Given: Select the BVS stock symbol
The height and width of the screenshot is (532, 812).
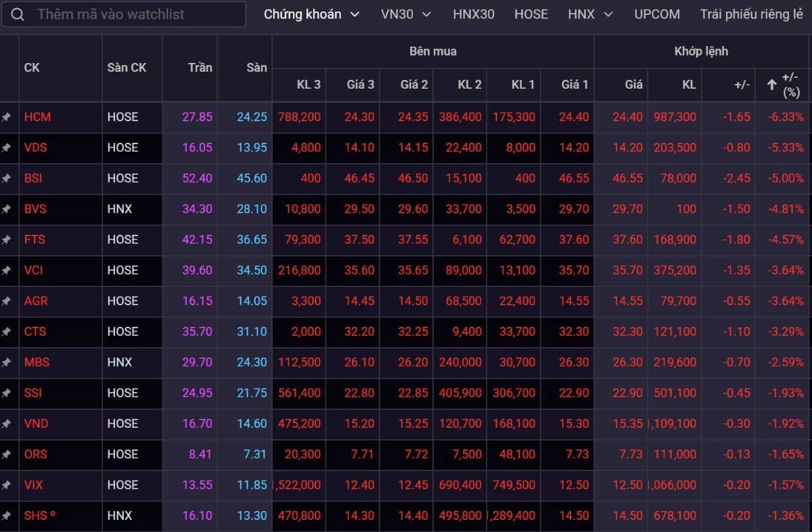Looking at the screenshot, I should [x=35, y=209].
